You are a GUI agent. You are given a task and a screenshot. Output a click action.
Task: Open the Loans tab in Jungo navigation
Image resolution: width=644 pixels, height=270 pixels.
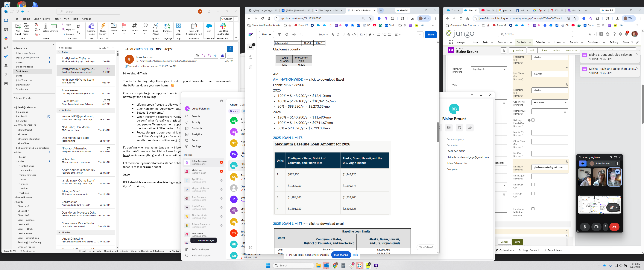557,42
